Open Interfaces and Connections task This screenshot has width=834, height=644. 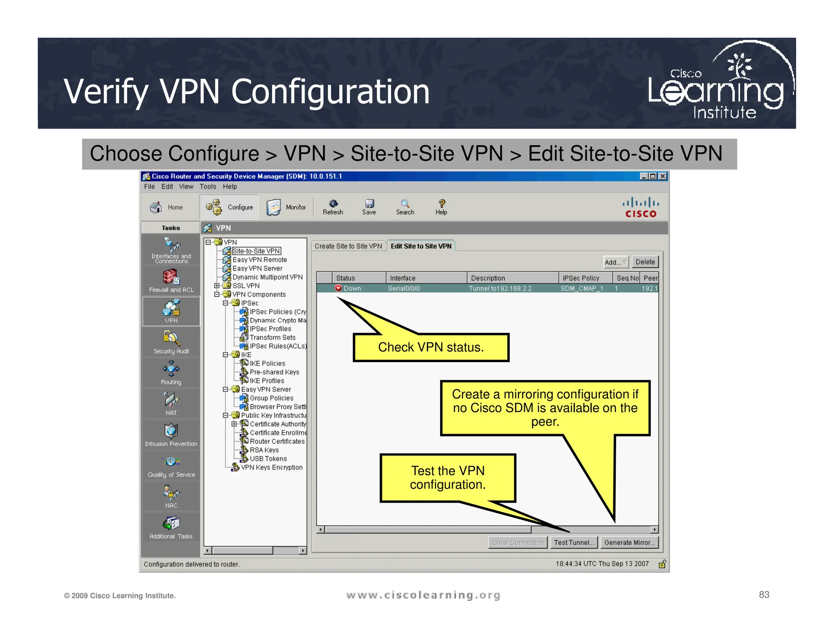click(x=171, y=250)
